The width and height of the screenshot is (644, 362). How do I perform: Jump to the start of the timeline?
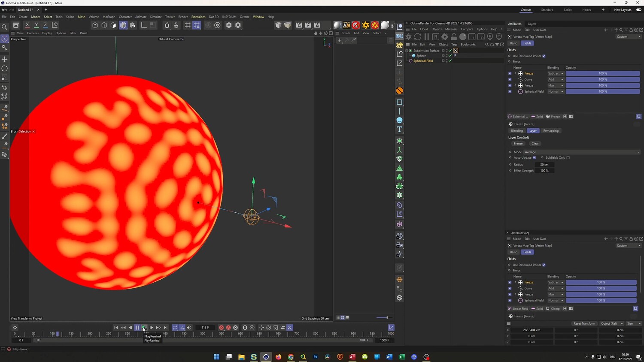116,328
